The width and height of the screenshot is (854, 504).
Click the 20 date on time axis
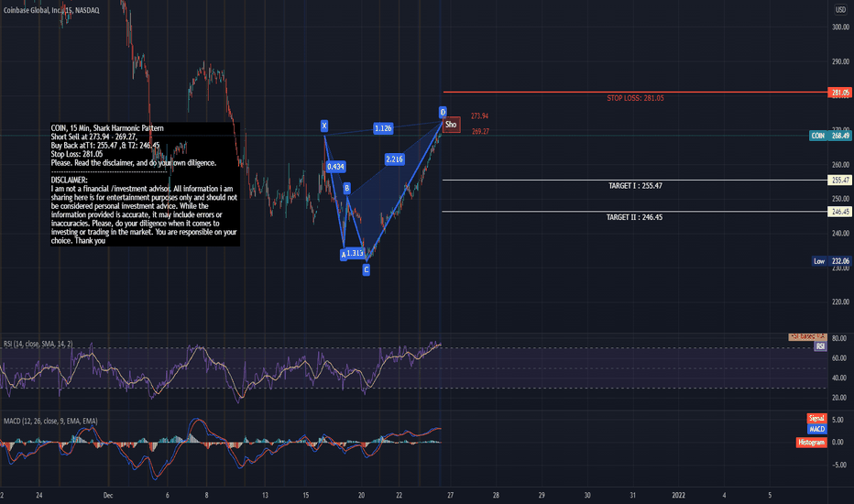(361, 495)
